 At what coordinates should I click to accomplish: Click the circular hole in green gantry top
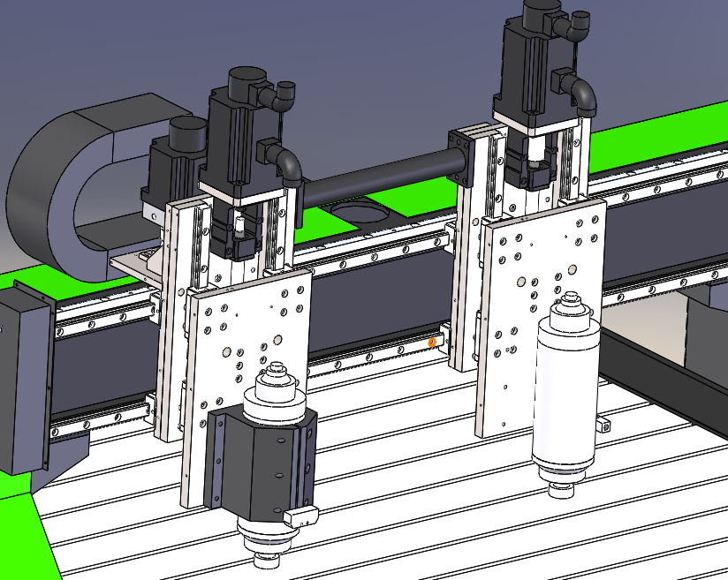coord(360,211)
